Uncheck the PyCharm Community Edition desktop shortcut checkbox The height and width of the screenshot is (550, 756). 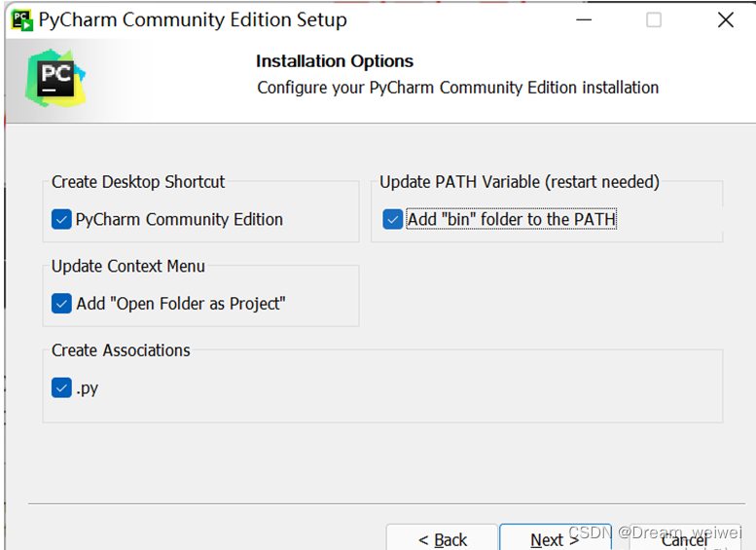pyautogui.click(x=61, y=220)
